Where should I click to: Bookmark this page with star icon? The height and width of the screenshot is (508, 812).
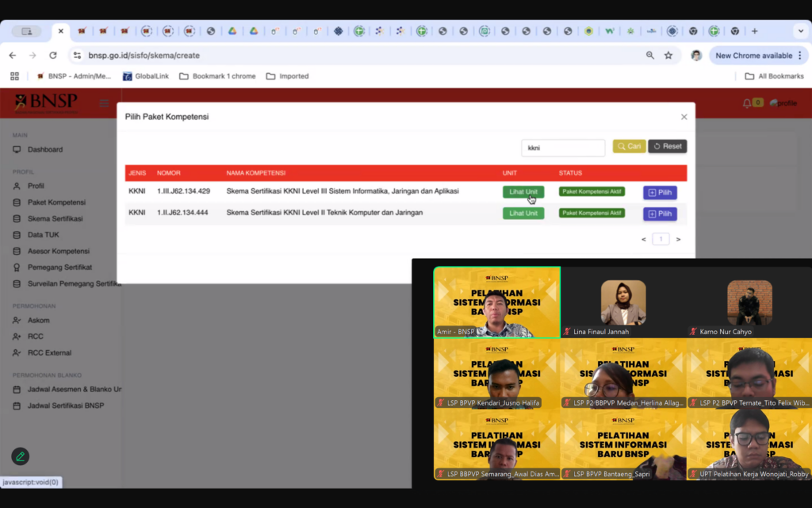668,56
